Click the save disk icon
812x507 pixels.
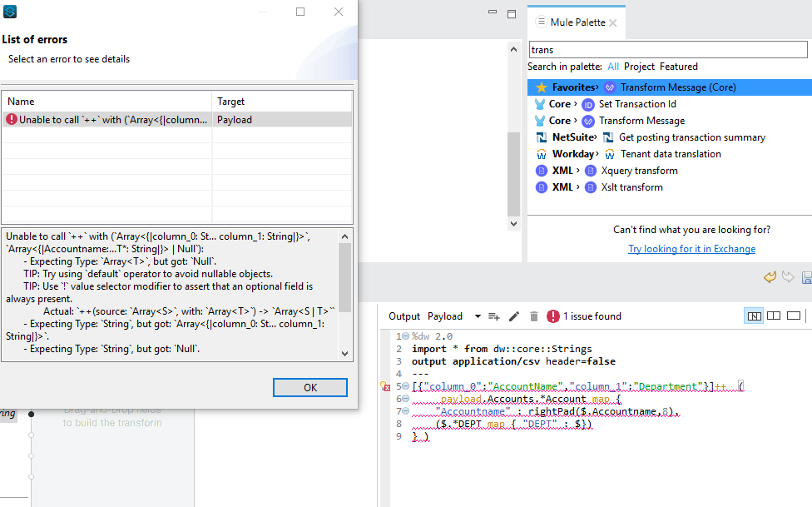click(x=806, y=277)
